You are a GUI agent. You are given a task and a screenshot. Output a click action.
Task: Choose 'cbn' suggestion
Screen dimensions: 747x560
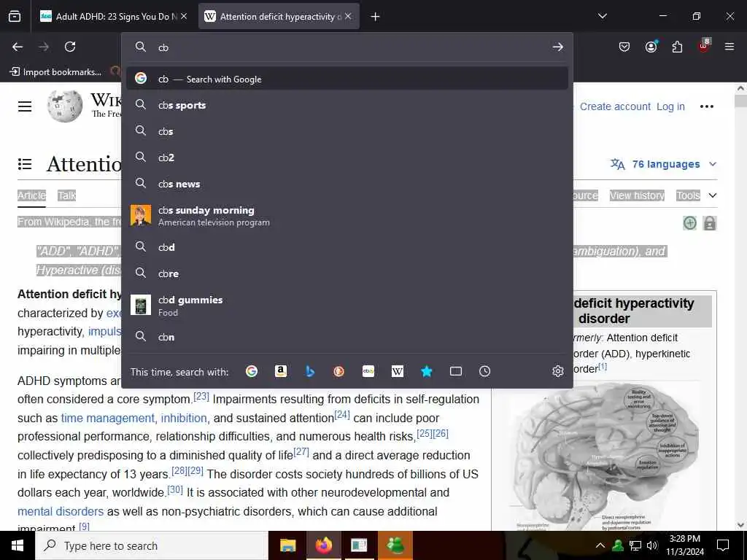(x=347, y=337)
